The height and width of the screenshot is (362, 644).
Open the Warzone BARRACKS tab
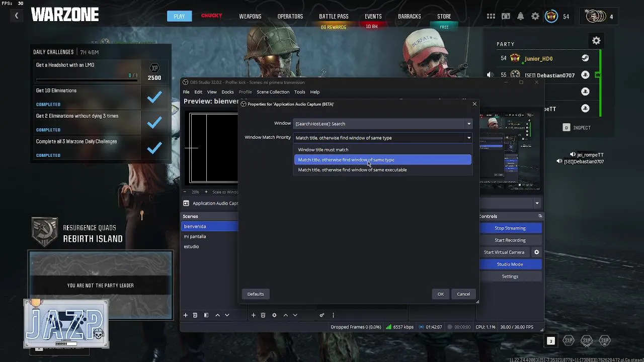(x=409, y=16)
